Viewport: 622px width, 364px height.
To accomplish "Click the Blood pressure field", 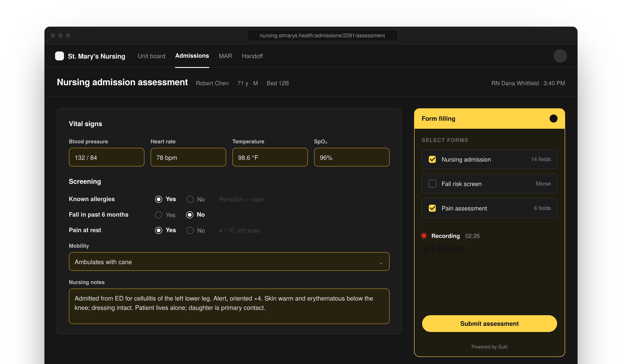I will 107,157.
